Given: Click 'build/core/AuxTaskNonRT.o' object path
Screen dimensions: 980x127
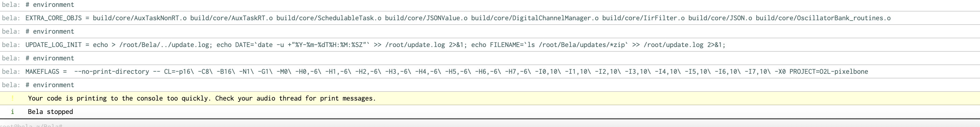Looking at the screenshot, I should (x=140, y=18).
